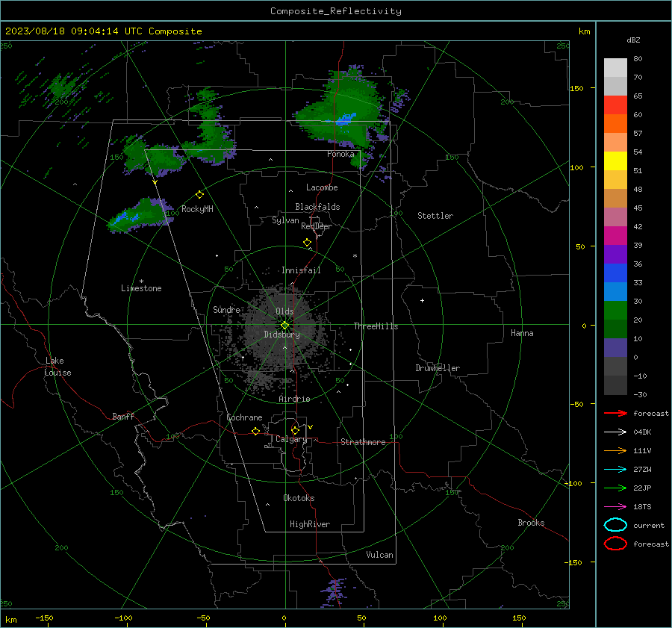
Task: Click the yellow radar site marker at Olds
Action: (284, 326)
